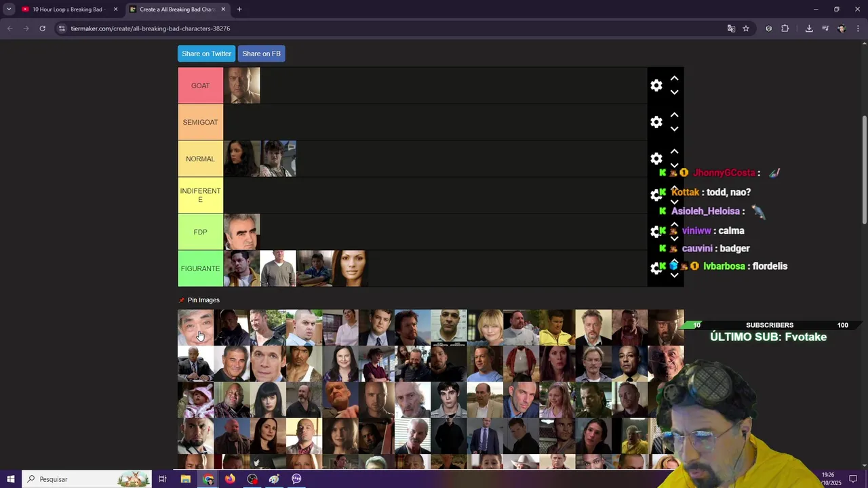Click the page vertical scrollbar
This screenshot has width=868, height=488.
[x=864, y=169]
